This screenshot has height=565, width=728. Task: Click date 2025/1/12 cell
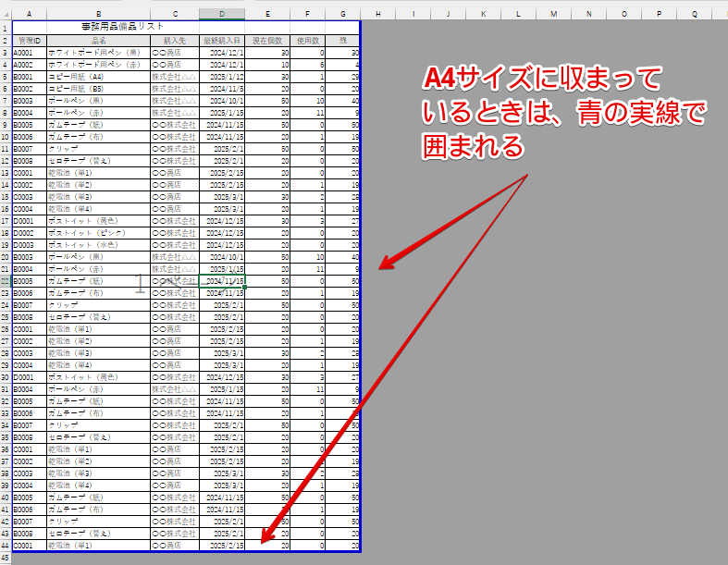[222, 77]
